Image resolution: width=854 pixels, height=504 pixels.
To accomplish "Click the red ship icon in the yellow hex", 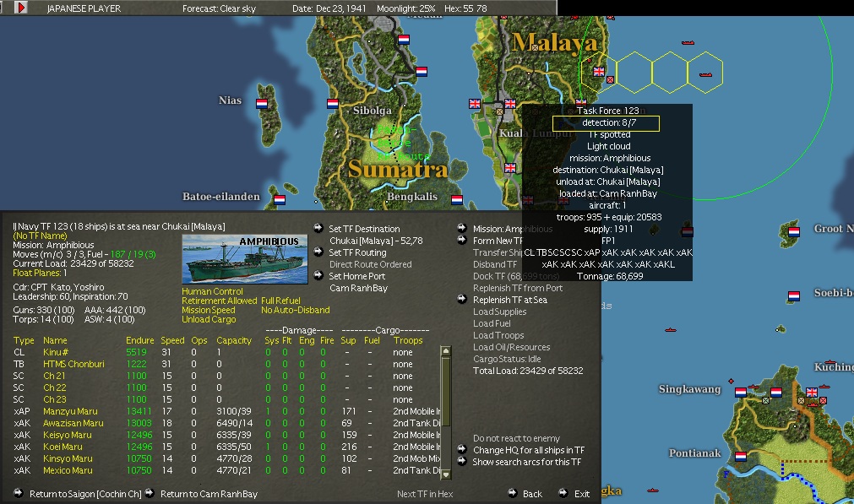I will 706,74.
